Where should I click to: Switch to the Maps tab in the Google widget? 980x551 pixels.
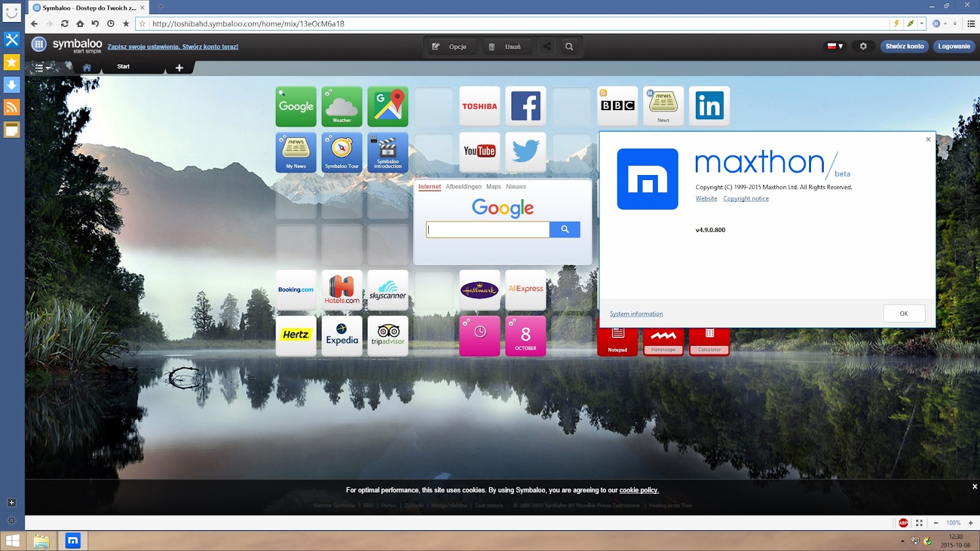493,187
